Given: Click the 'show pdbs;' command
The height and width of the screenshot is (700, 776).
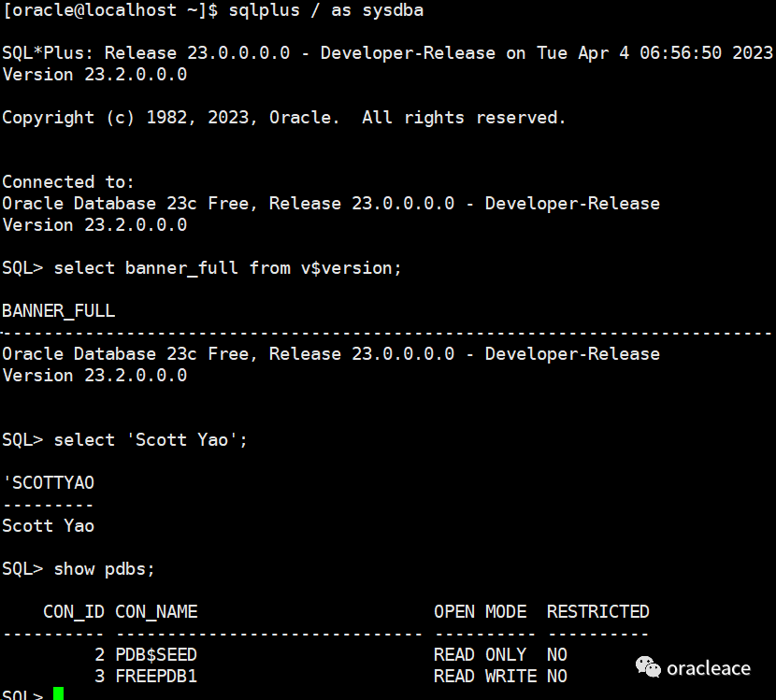Looking at the screenshot, I should pos(104,569).
